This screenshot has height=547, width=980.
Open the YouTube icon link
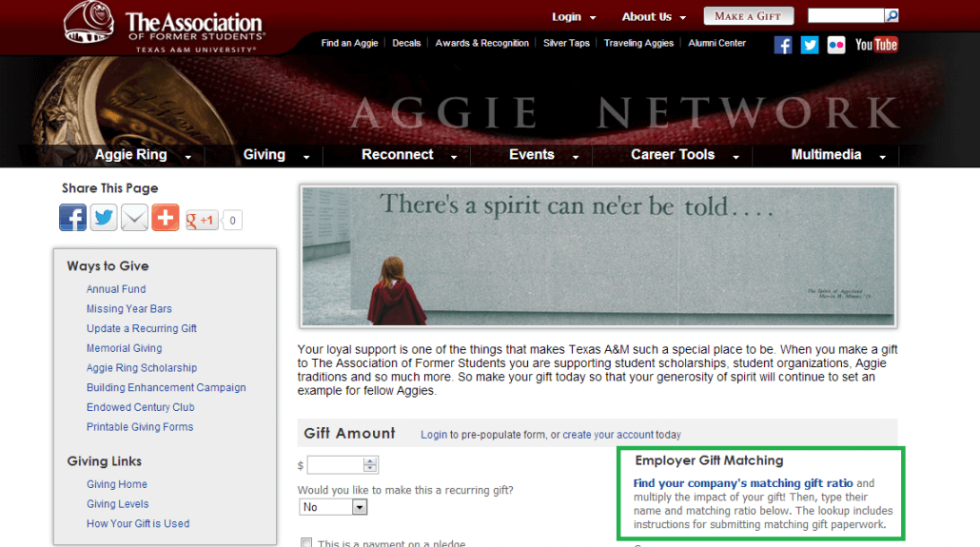876,45
